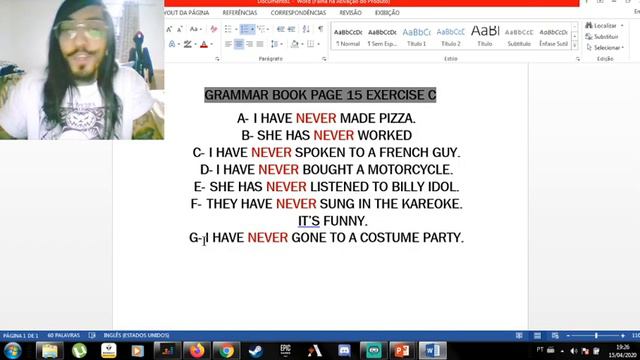Apply a multilevel list
The width and height of the screenshot is (640, 360).
(x=261, y=29)
